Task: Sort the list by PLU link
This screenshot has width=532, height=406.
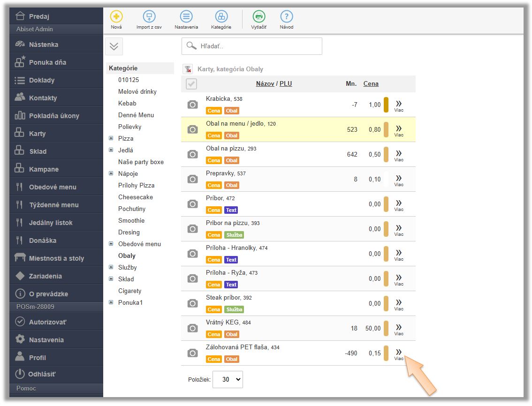Action: click(x=286, y=84)
